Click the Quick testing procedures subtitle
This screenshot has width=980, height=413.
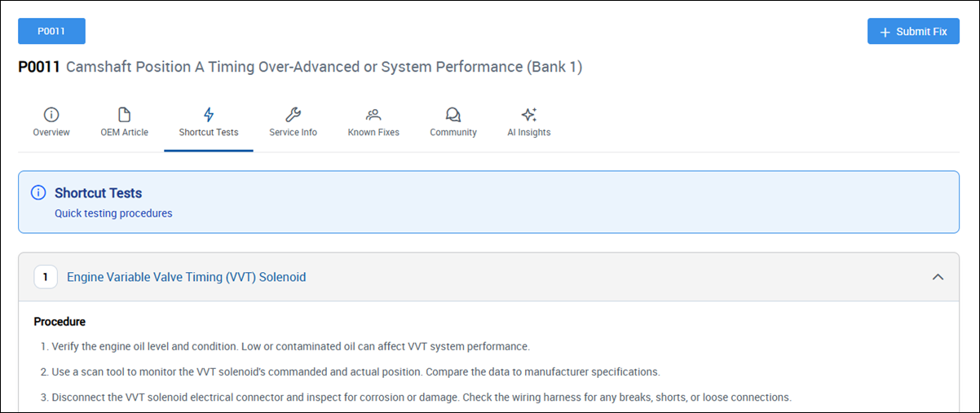tap(113, 213)
